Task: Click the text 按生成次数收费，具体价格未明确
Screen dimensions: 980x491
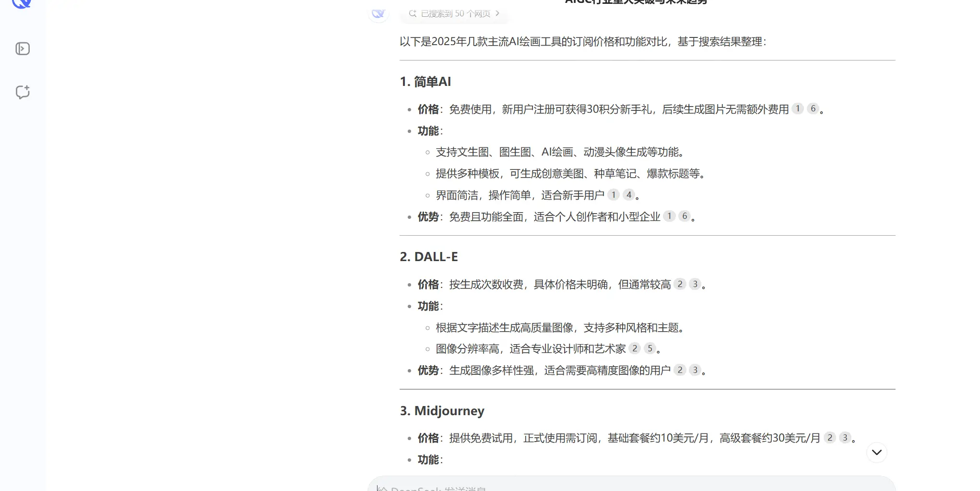Action: pyautogui.click(x=529, y=285)
